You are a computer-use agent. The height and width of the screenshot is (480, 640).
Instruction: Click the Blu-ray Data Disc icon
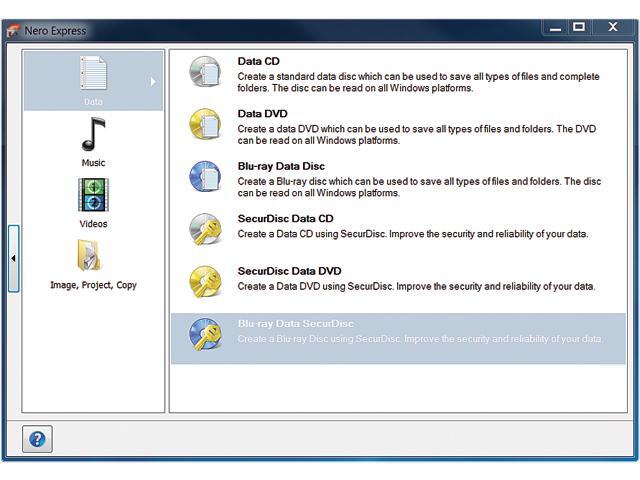[x=205, y=177]
